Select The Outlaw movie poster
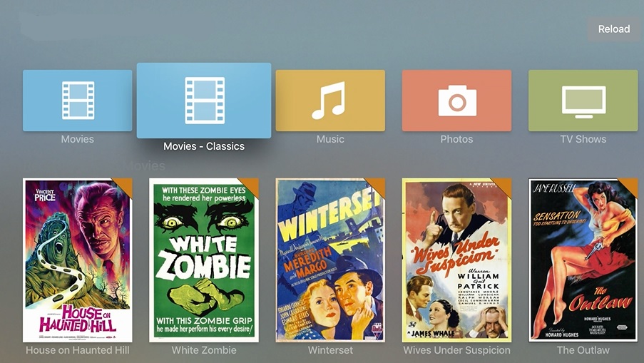This screenshot has height=363, width=644. click(x=583, y=260)
